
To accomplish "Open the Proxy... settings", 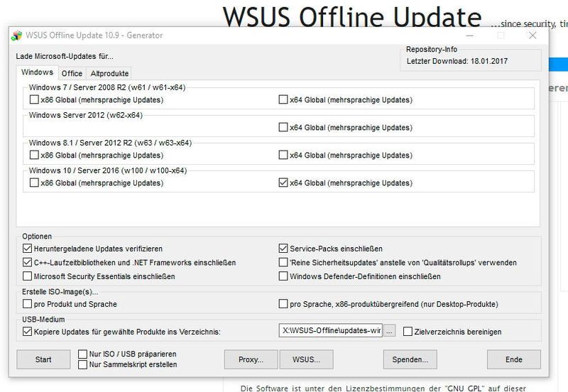I will 251,359.
